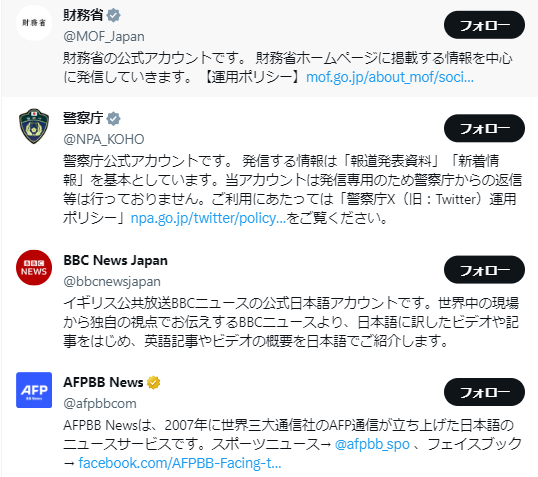Click the BBC News Japan display name
The height and width of the screenshot is (477, 538).
coord(116,260)
